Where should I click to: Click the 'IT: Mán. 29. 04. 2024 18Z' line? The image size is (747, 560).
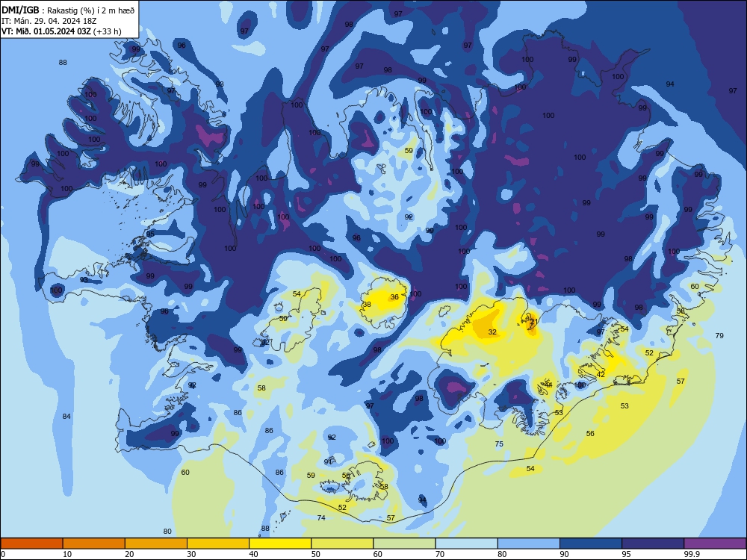point(49,21)
